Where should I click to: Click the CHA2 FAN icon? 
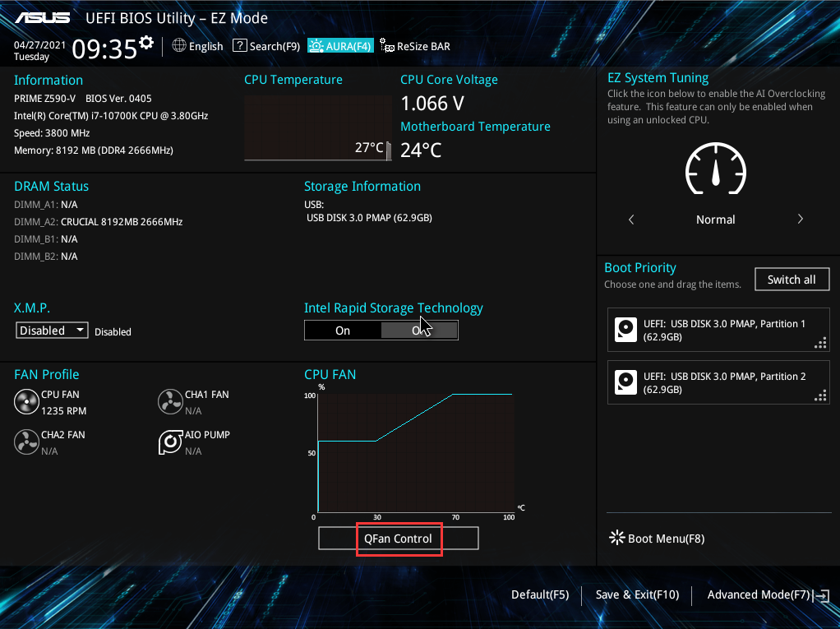[26, 442]
